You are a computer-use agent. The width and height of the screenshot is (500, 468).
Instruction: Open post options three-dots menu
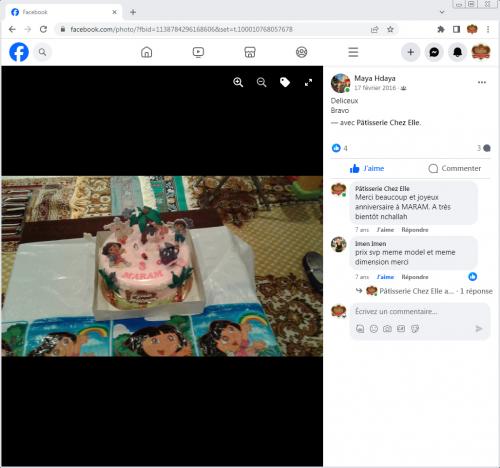[482, 82]
